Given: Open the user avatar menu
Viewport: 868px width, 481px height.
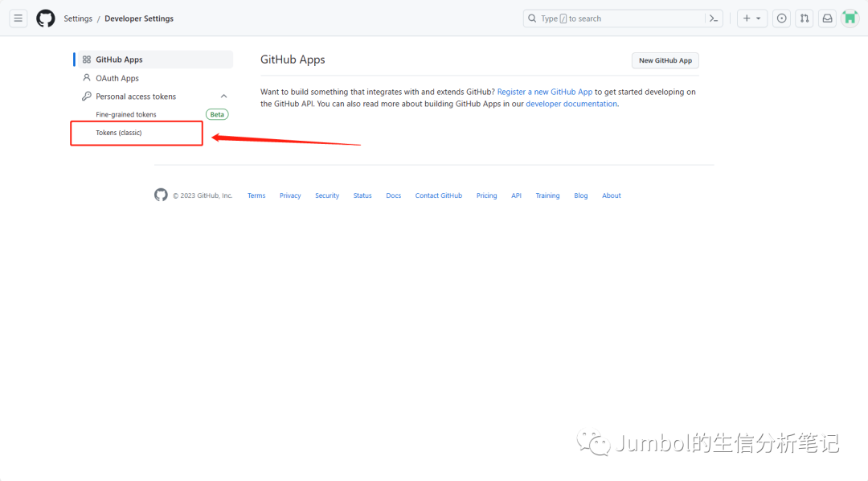Looking at the screenshot, I should [x=850, y=18].
